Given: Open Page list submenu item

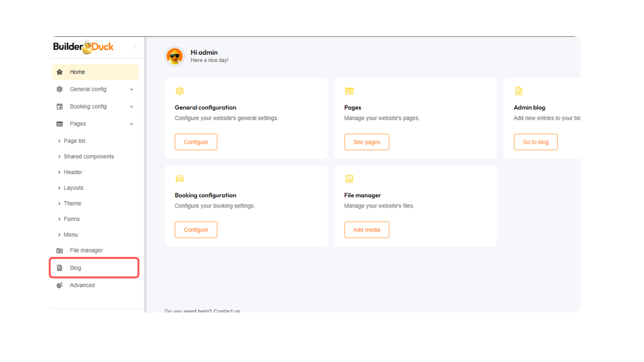Looking at the screenshot, I should pos(74,141).
